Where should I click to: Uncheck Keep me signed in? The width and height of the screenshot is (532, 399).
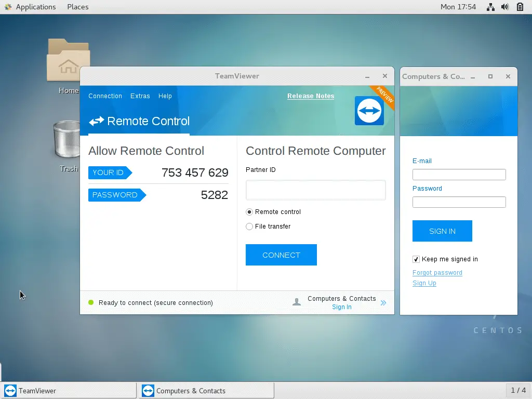(416, 259)
